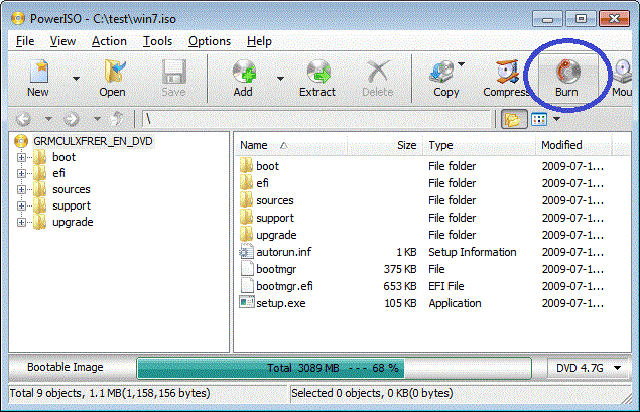
Task: Click the Burn toolbar icon
Action: (x=567, y=78)
